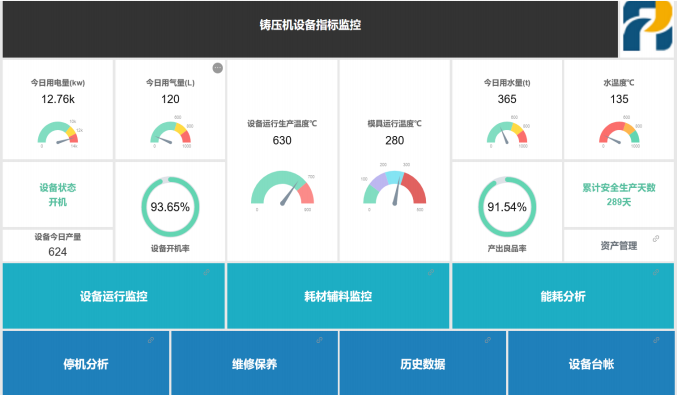Open the 耗材辅料监控 page
The height and width of the screenshot is (398, 679).
coord(338,296)
